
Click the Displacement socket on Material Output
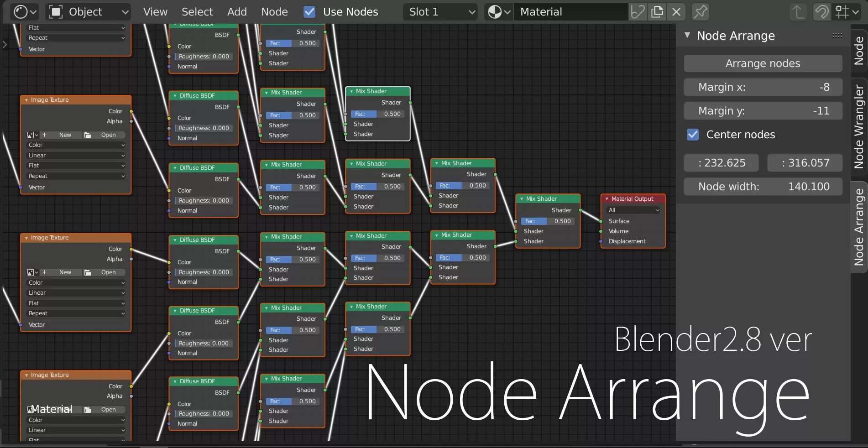(601, 241)
